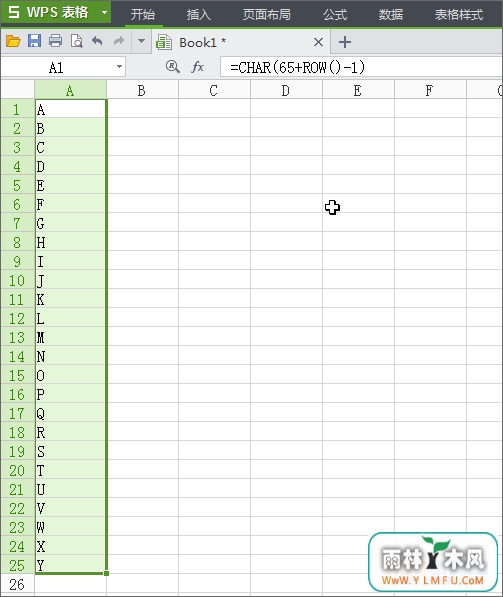Click into the formula bar showing =CHAR(65+ROW()-1)
The image size is (503, 597).
[x=361, y=67]
